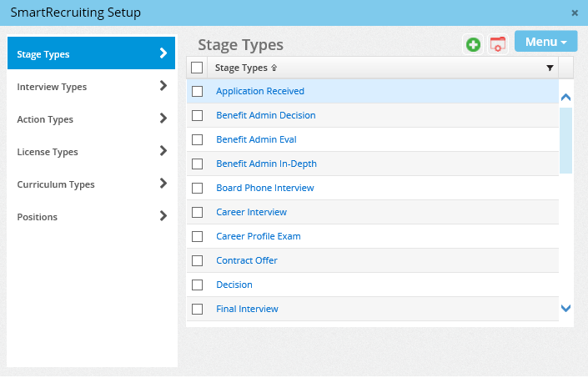This screenshot has height=378, width=588.
Task: Expand the License Types section chevron
Action: 163,151
